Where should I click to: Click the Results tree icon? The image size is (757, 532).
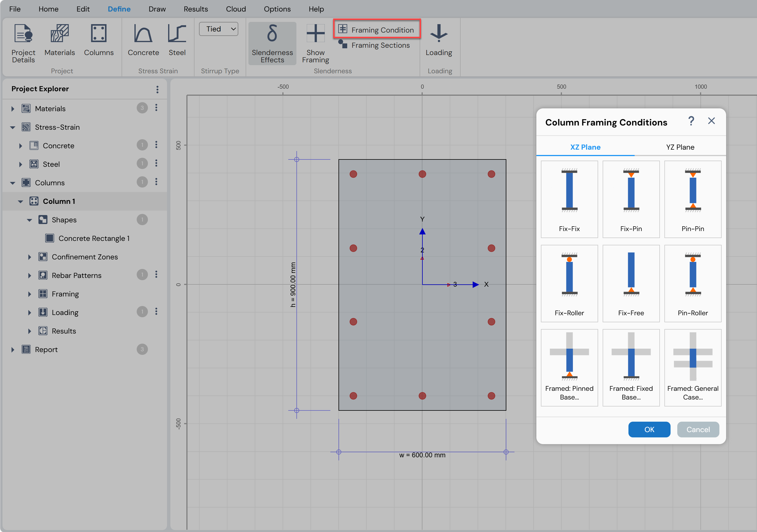pos(43,331)
